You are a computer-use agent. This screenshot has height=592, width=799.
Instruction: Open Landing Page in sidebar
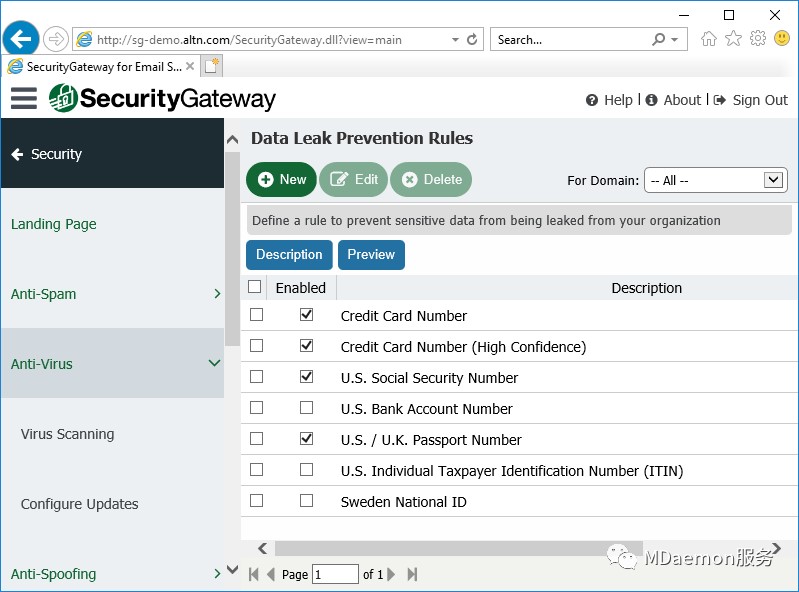point(54,224)
